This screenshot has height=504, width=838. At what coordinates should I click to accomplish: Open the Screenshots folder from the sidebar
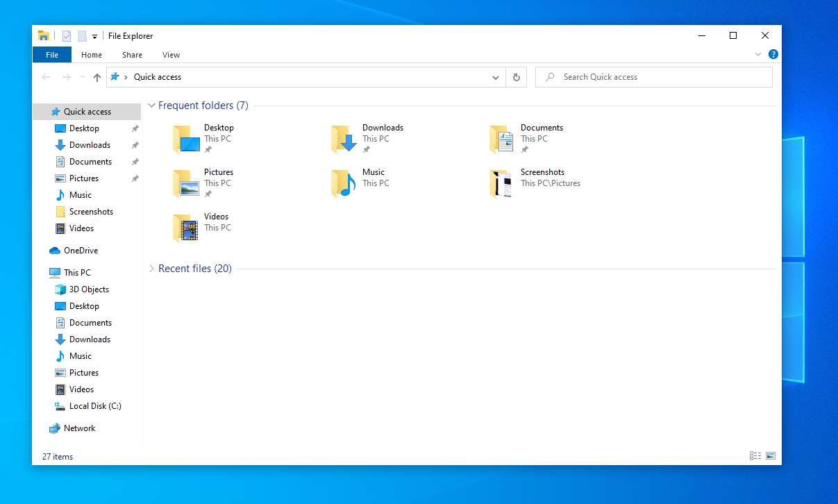pos(89,211)
